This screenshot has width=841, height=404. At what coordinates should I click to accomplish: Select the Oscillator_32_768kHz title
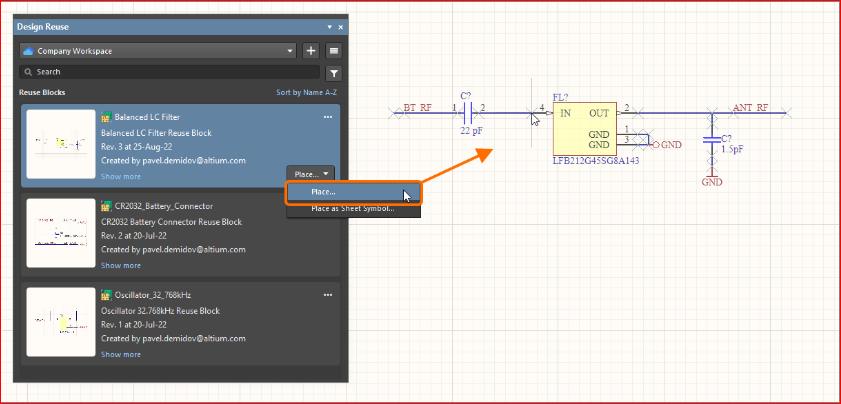(x=153, y=295)
